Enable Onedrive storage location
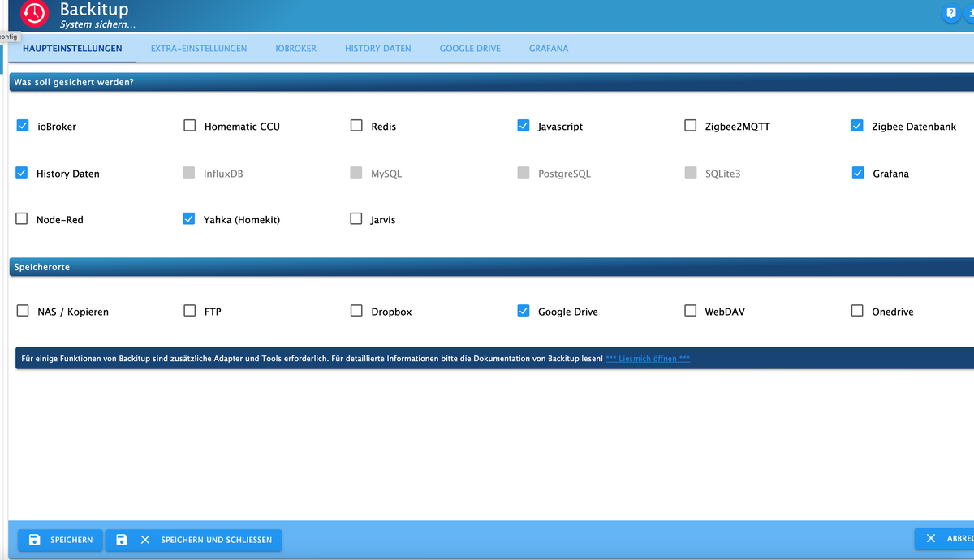The image size is (974, 560). tap(857, 311)
